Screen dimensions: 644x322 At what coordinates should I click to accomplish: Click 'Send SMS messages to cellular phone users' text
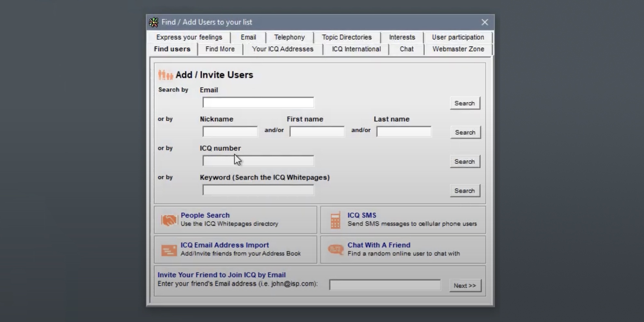[x=412, y=224]
